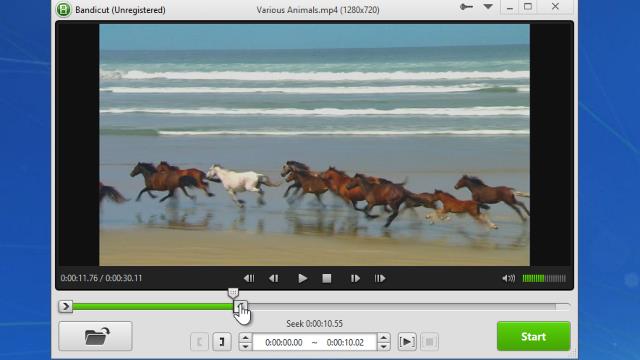Image resolution: width=640 pixels, height=360 pixels.
Task: Click the current position marker above timeline
Action: pos(233,292)
